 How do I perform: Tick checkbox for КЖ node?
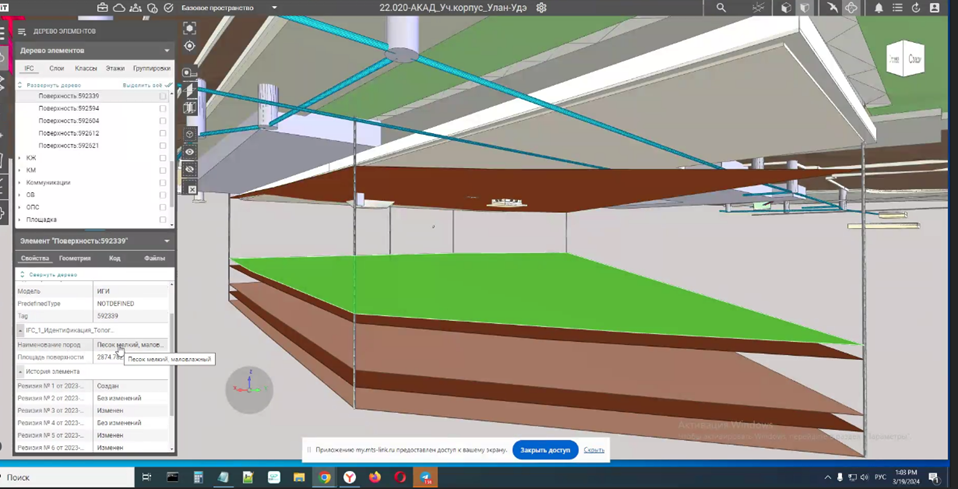point(163,158)
